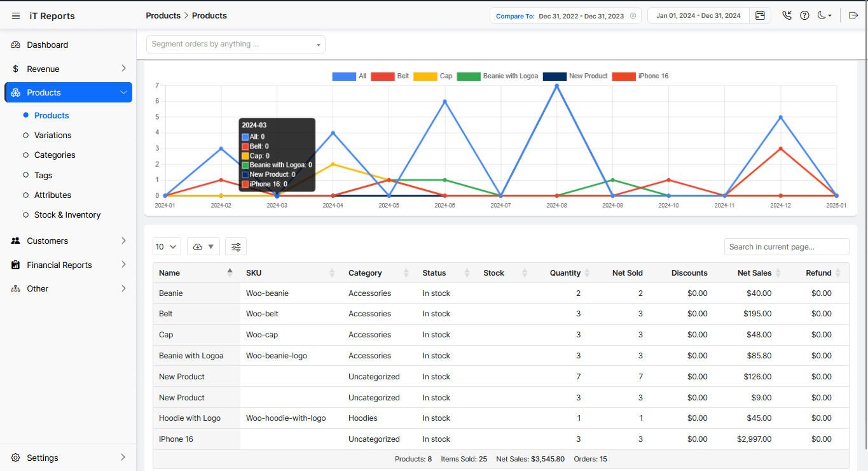Sort table by Net Sales column
The image size is (868, 471).
pyautogui.click(x=754, y=273)
